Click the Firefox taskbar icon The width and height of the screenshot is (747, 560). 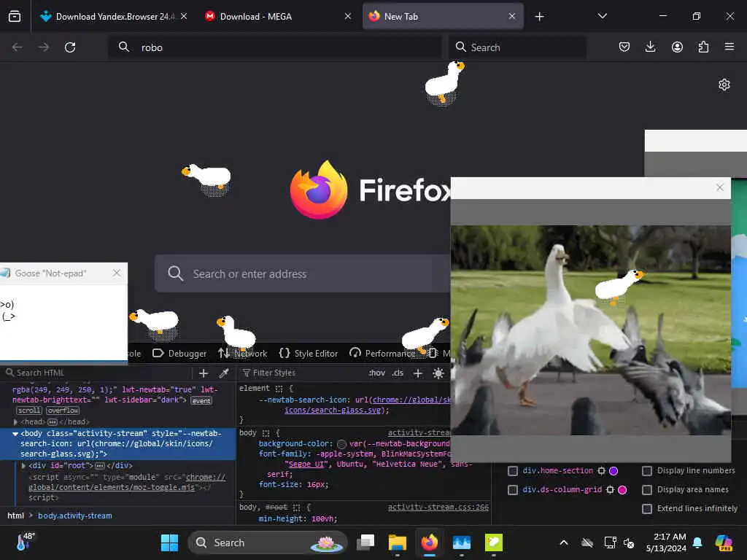click(x=430, y=542)
